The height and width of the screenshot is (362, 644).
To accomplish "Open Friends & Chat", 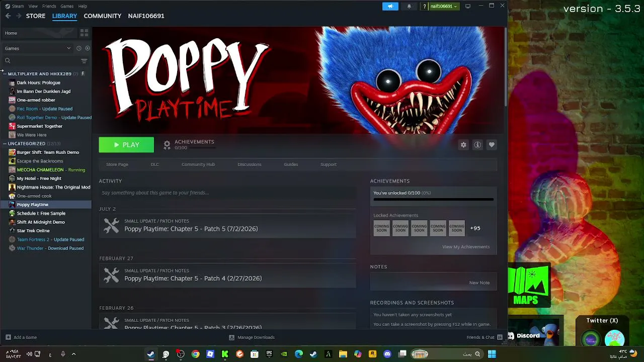I will pos(485,337).
